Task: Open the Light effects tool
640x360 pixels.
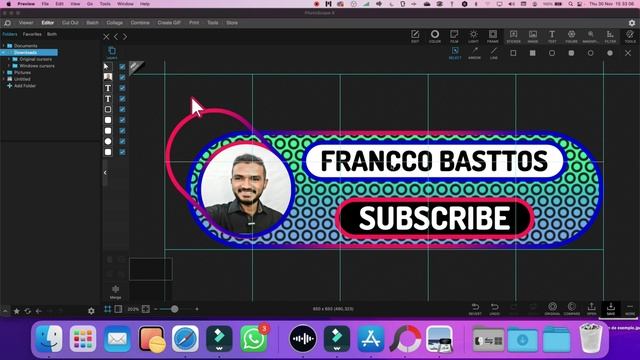Action: (473, 36)
